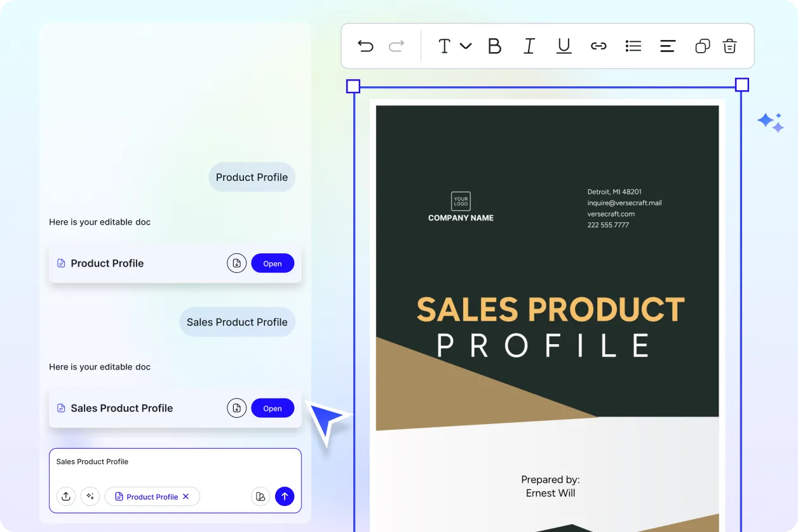The width and height of the screenshot is (798, 532).
Task: Click the AI sparkle enhance icon in prompt box
Action: pos(90,496)
